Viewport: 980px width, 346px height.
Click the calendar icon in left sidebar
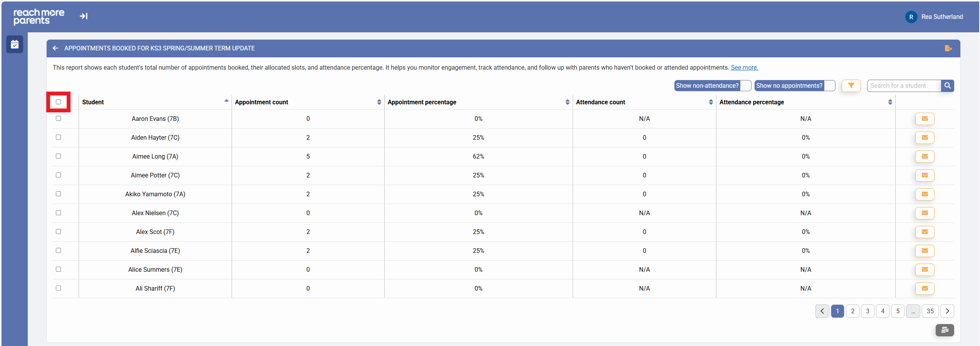click(15, 45)
